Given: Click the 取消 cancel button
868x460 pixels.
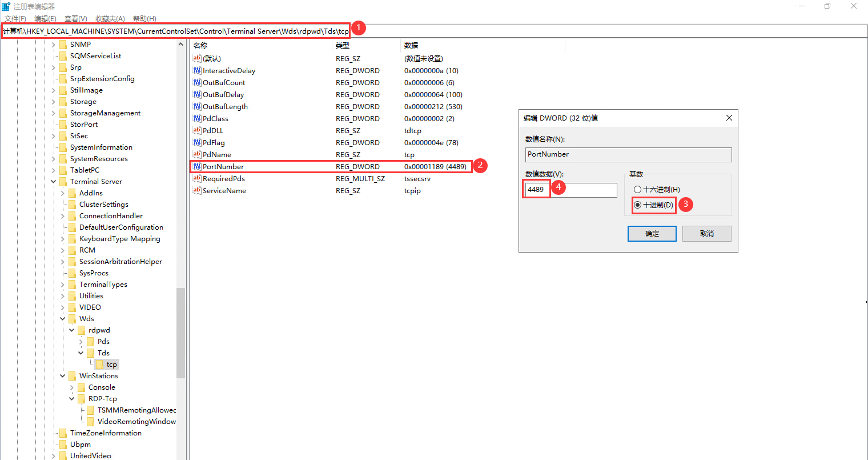Looking at the screenshot, I should click(x=706, y=234).
